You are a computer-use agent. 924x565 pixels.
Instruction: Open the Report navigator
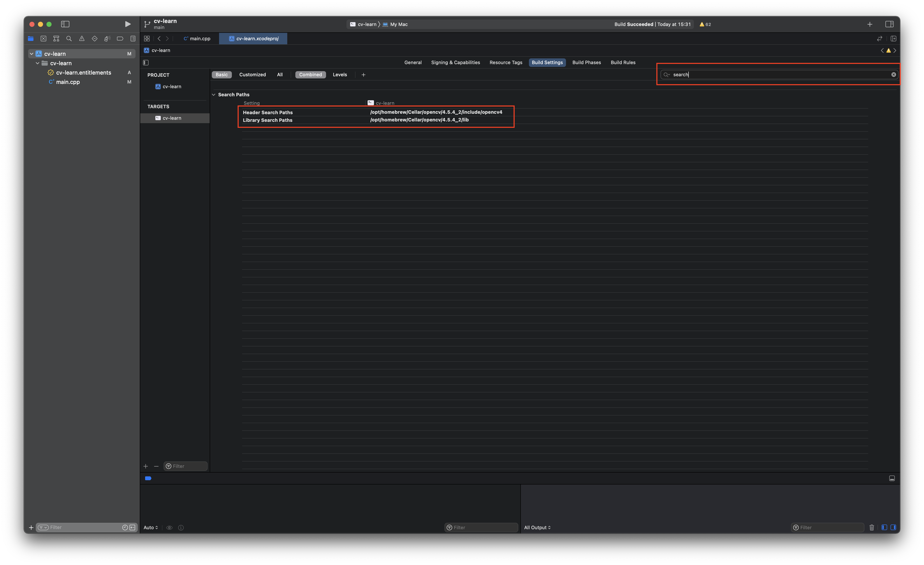point(133,38)
